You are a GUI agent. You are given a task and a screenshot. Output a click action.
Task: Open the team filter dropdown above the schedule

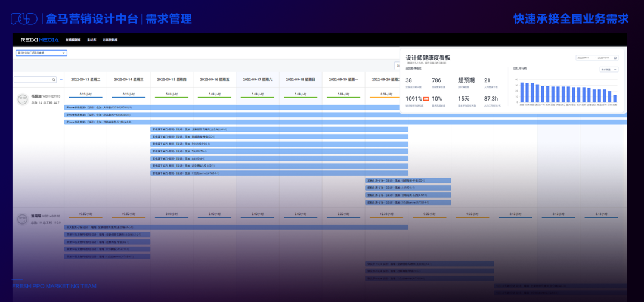point(41,53)
